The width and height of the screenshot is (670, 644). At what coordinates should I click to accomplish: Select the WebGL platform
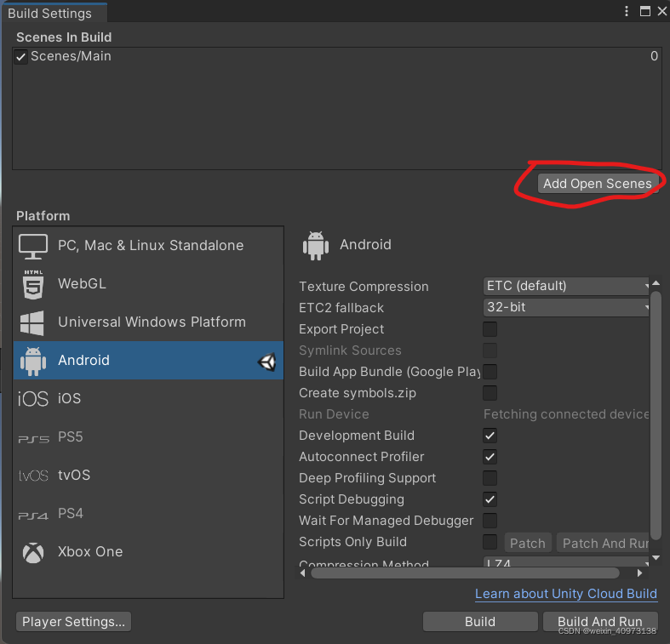[x=148, y=284]
